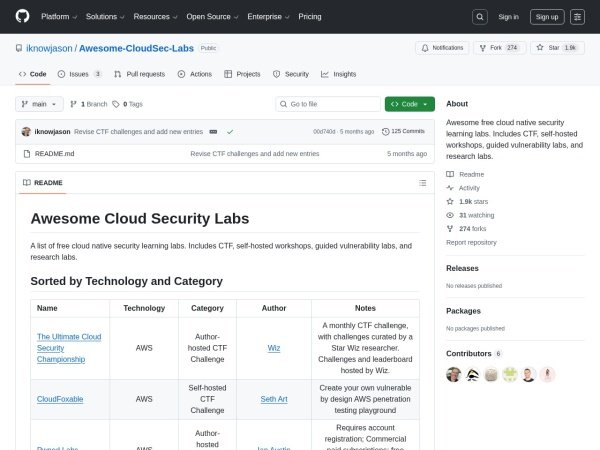Image resolution: width=600 pixels, height=450 pixels.
Task: Expand commit message ellipsis button
Action: point(213,132)
